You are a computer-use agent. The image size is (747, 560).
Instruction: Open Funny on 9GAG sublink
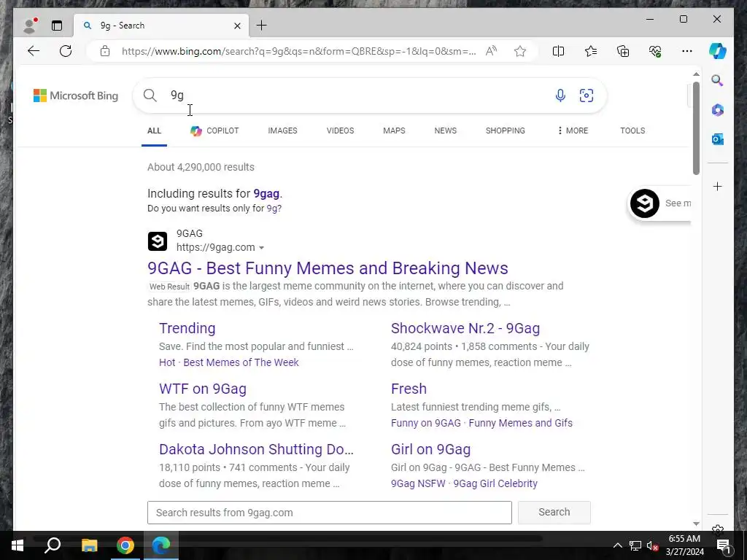pyautogui.click(x=426, y=423)
